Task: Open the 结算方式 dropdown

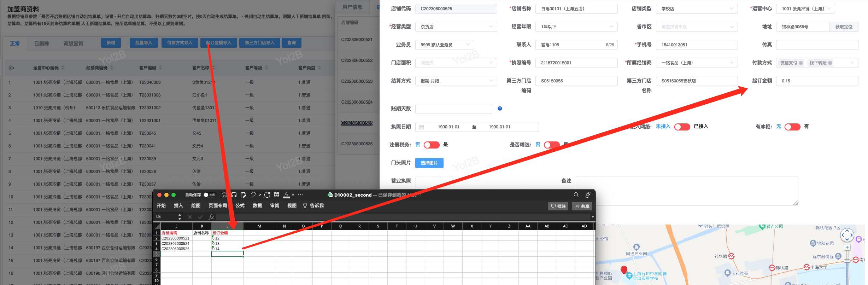Action: pos(456,81)
